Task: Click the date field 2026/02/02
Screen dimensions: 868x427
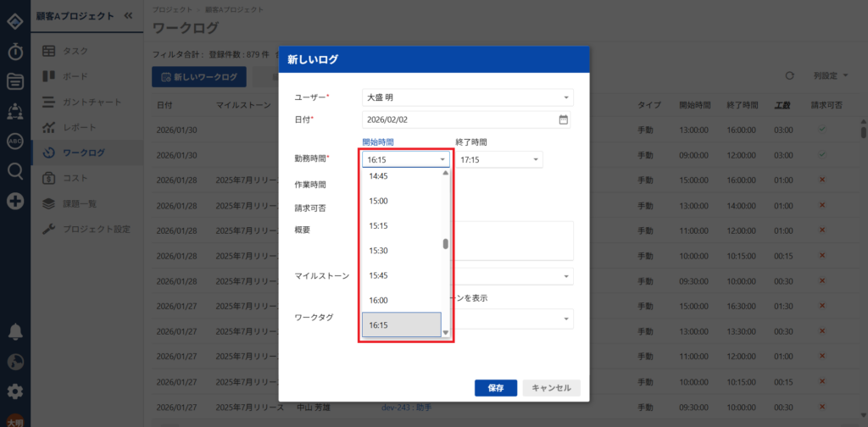Action: coord(458,119)
